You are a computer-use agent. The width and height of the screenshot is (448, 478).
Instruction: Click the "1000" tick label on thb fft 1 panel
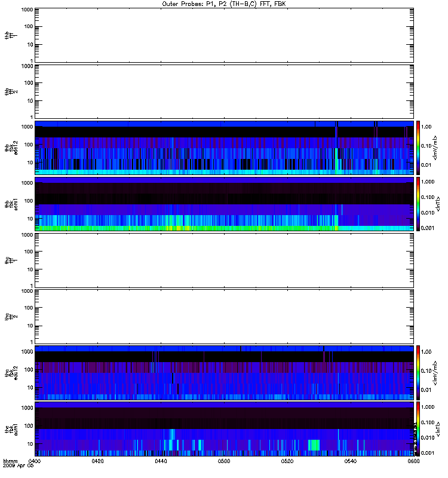pyautogui.click(x=27, y=10)
